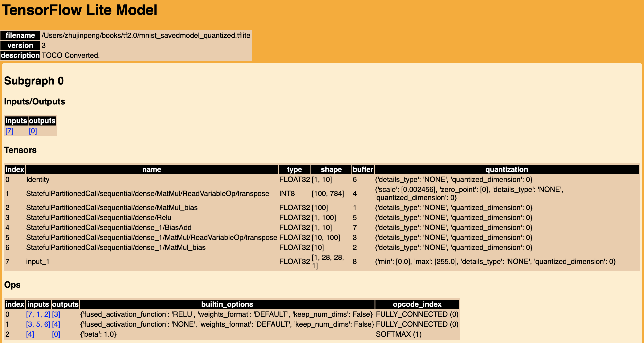Click the 'quantization' column header
Viewport: 644px width, 343px height.
507,170
